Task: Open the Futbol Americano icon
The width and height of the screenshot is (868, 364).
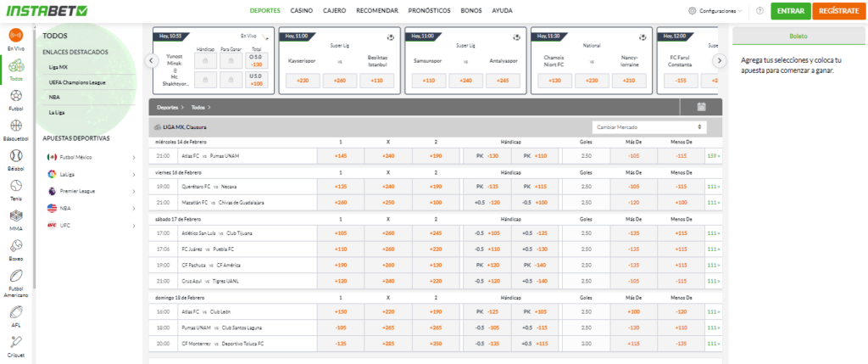Action: [15, 278]
